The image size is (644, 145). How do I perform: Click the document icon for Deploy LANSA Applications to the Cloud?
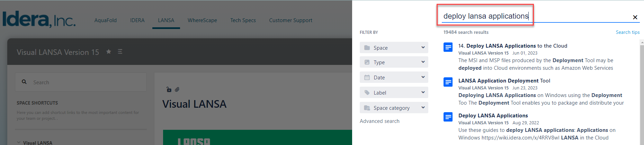point(448,47)
